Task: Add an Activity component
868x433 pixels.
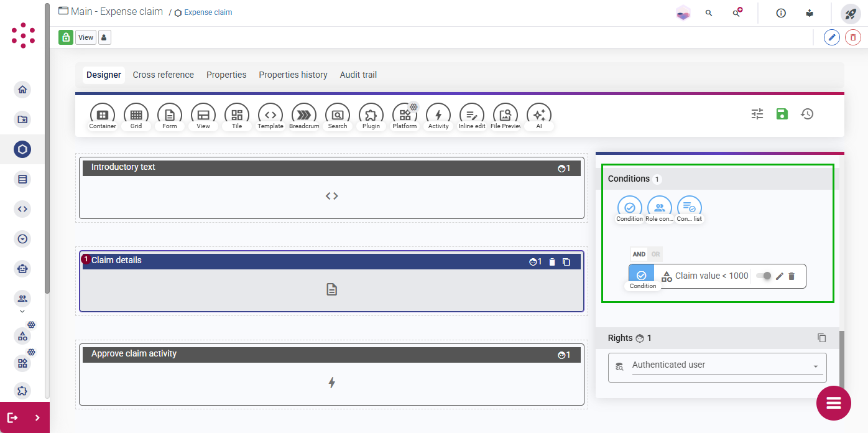Action: click(438, 115)
